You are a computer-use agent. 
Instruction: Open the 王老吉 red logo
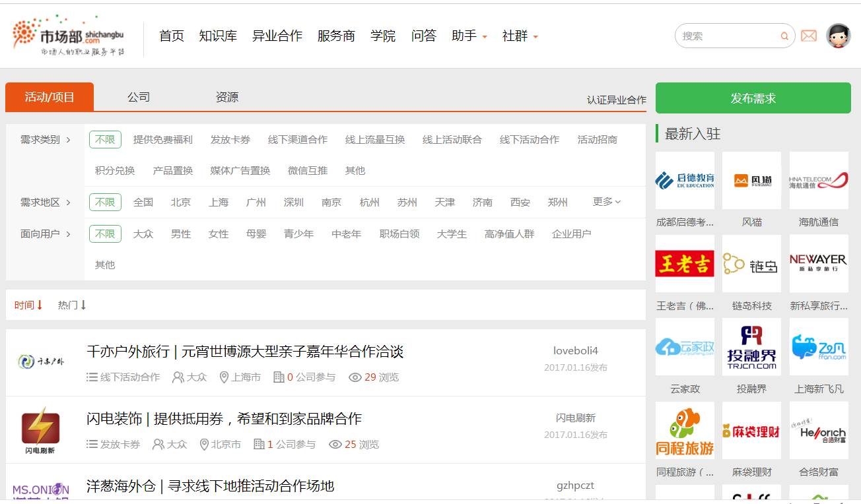coord(685,264)
